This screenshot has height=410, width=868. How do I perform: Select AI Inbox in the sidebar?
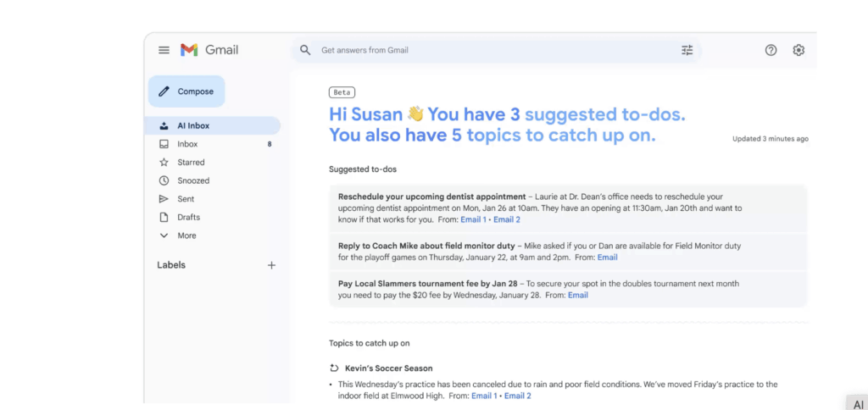193,125
